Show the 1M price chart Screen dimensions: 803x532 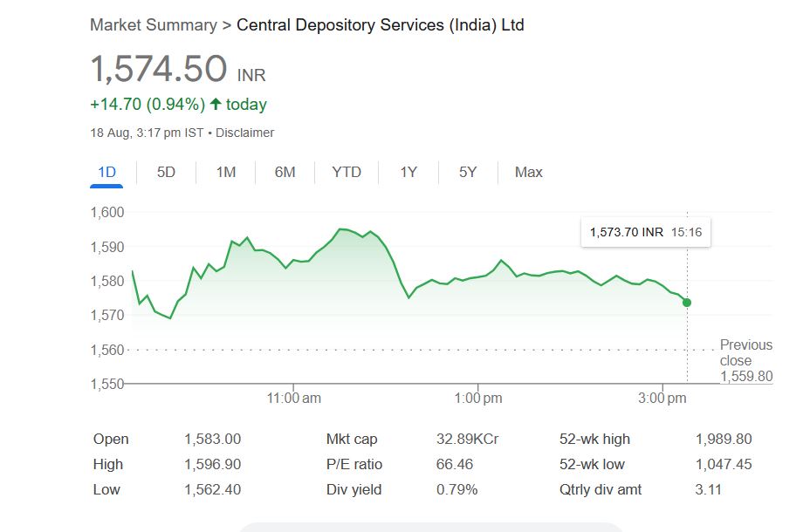tap(226, 173)
